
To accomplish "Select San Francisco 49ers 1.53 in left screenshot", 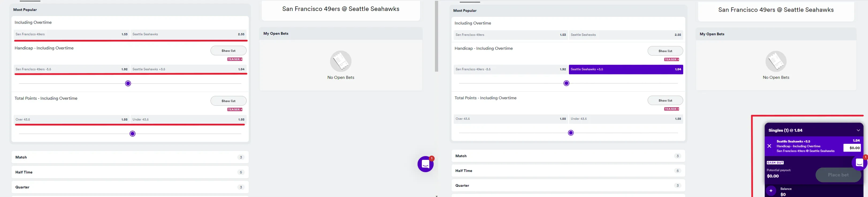I will click(71, 34).
